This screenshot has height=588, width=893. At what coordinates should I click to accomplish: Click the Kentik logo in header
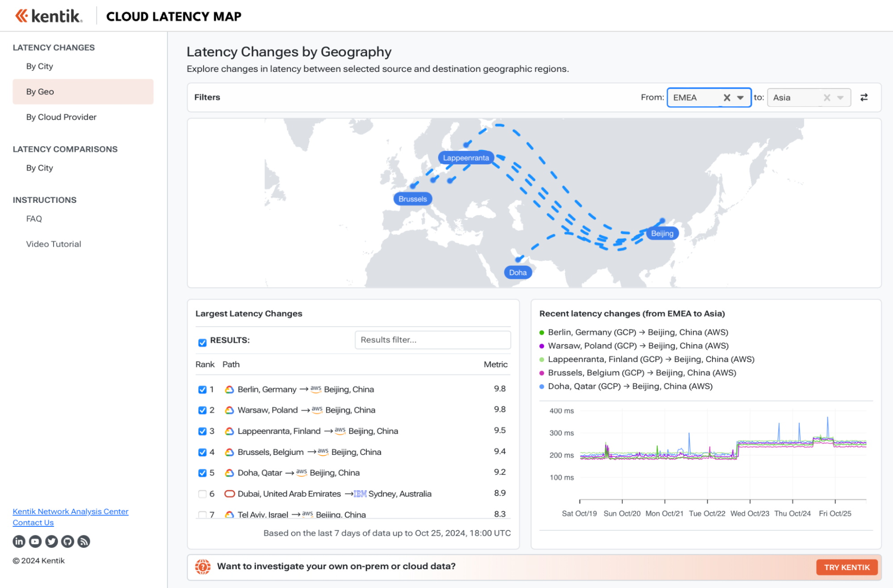click(x=49, y=16)
